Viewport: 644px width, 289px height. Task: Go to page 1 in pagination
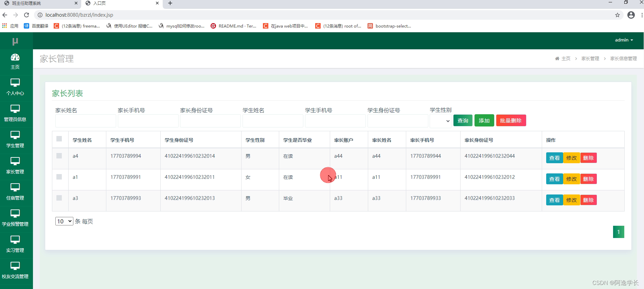pyautogui.click(x=619, y=232)
